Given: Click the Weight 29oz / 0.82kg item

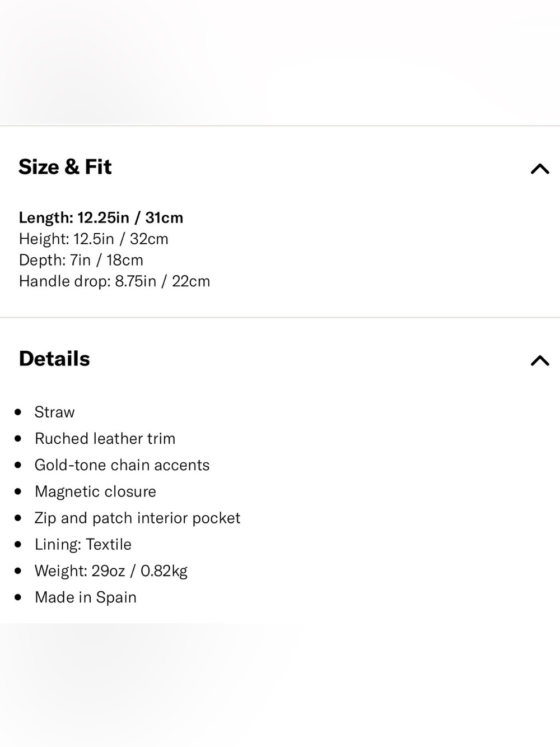Looking at the screenshot, I should tap(111, 570).
